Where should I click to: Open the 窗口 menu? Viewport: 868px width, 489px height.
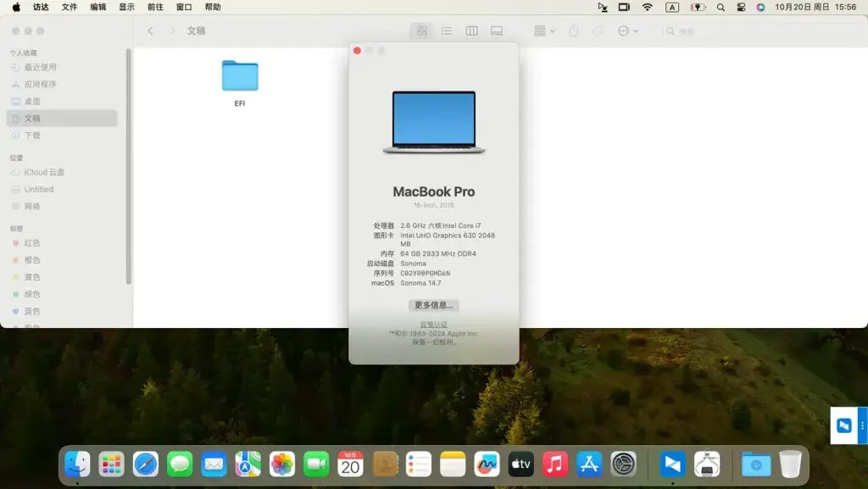(184, 7)
